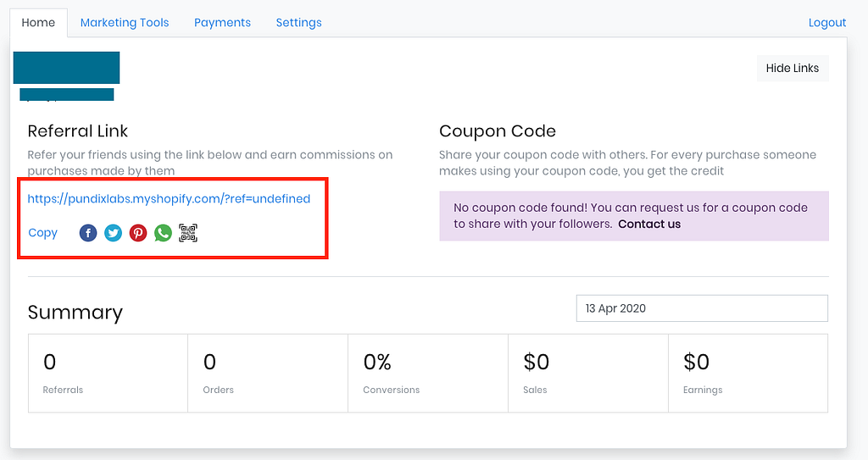Viewport: 868px width, 460px height.
Task: Select the Sales summary card
Action: coord(588,373)
